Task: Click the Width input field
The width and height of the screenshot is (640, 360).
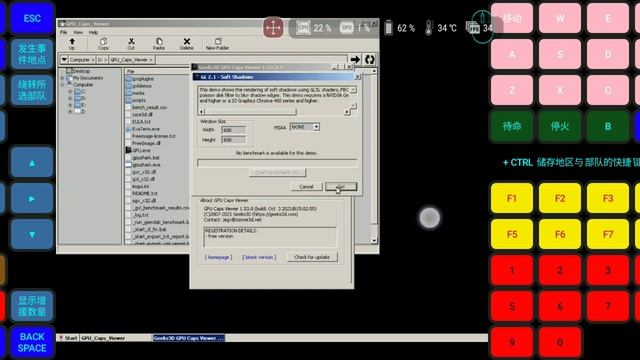Action: pyautogui.click(x=233, y=130)
